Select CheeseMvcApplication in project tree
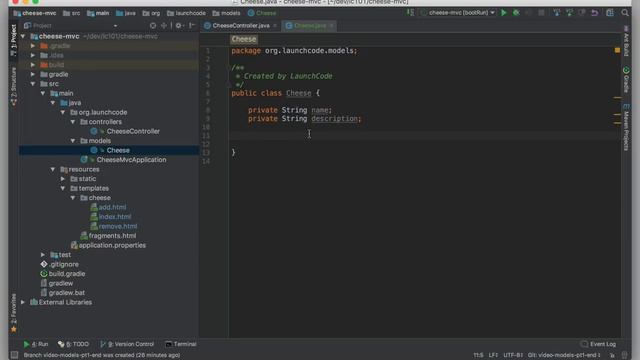Screen dimensions: 640x360 pyautogui.click(x=123, y=160)
